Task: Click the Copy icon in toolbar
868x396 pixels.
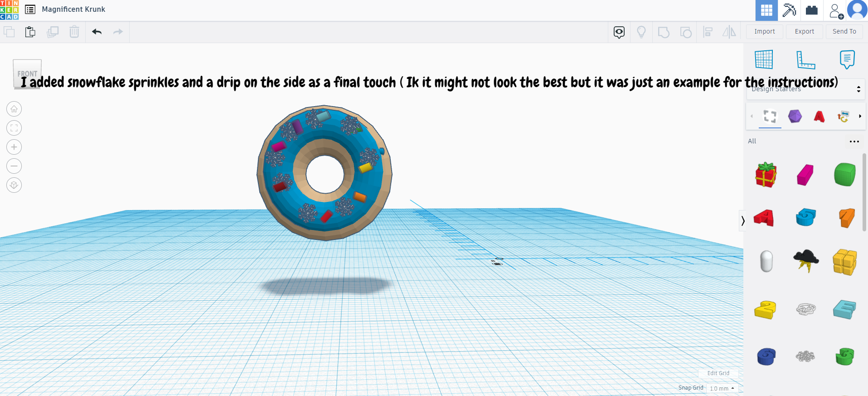Action: tap(9, 32)
